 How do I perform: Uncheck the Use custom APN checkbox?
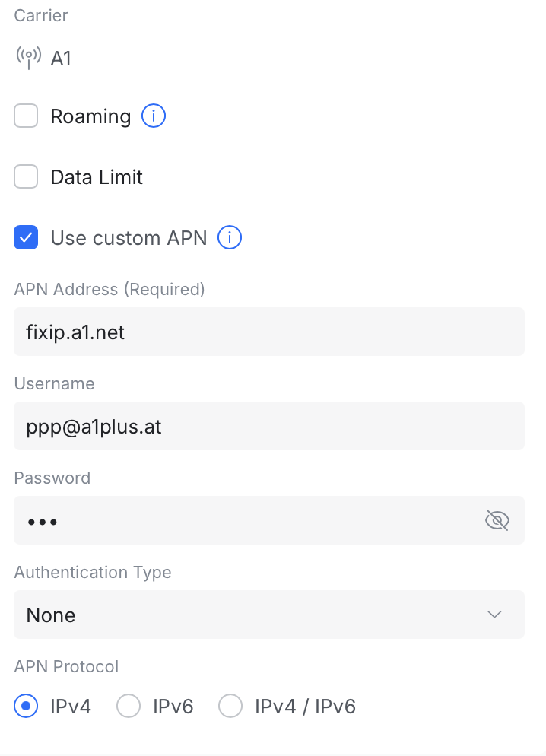click(26, 238)
